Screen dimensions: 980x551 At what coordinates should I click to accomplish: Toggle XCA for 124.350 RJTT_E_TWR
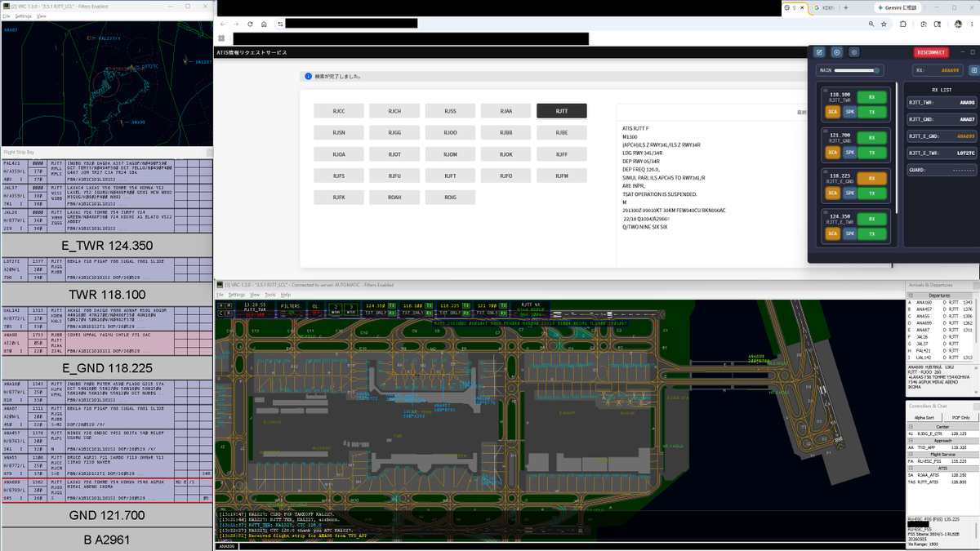(833, 233)
